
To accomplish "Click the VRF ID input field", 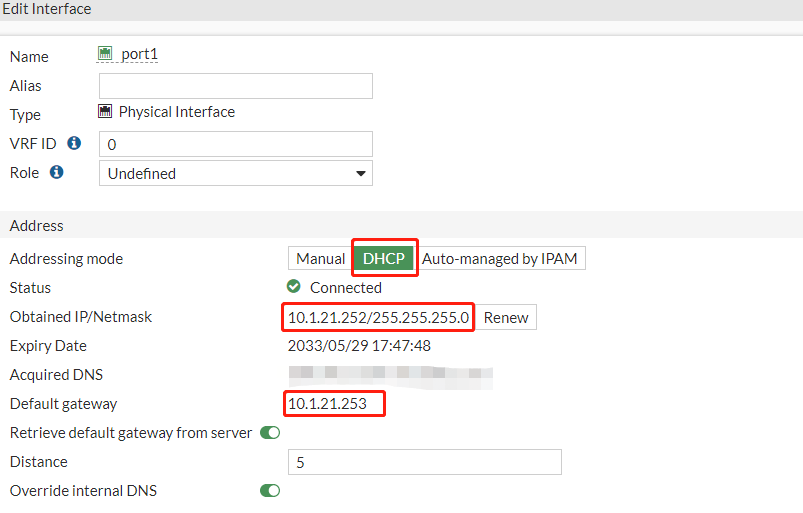I will tap(236, 144).
